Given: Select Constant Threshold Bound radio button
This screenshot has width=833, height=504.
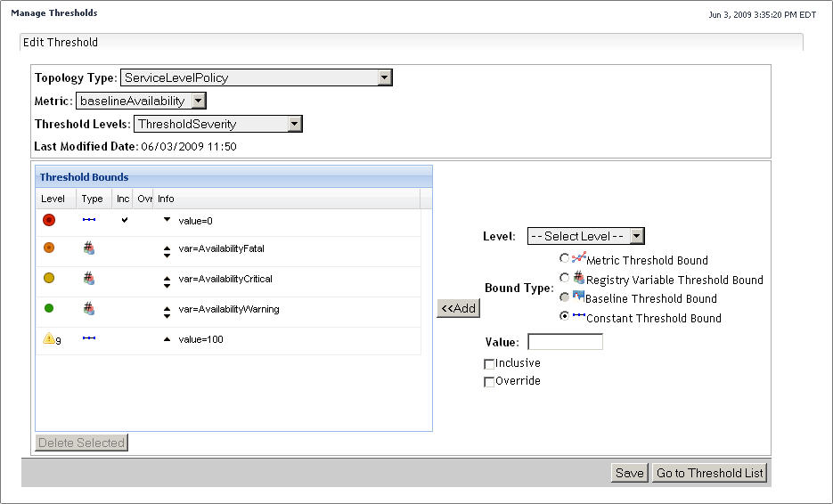Looking at the screenshot, I should (564, 315).
